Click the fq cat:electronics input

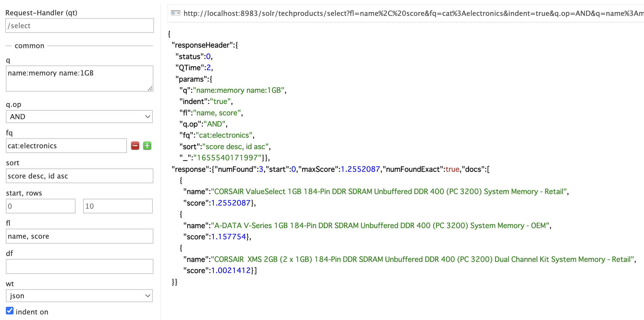(66, 146)
